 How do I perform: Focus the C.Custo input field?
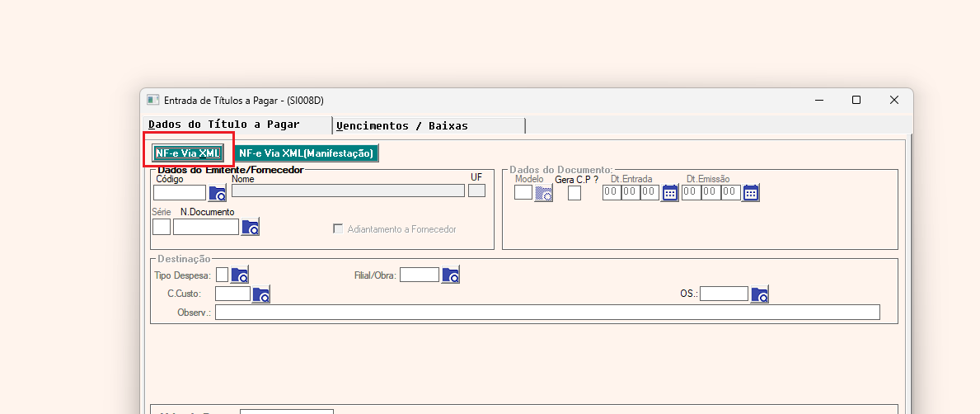[x=232, y=294]
